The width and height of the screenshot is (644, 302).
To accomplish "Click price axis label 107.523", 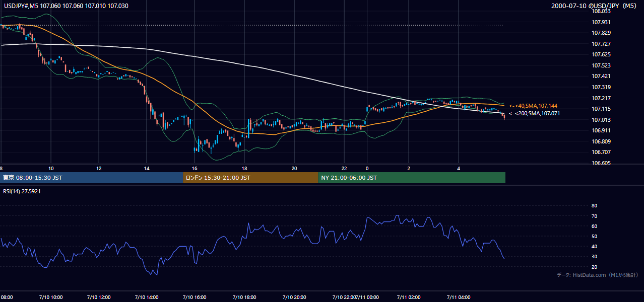I will coord(601,65).
